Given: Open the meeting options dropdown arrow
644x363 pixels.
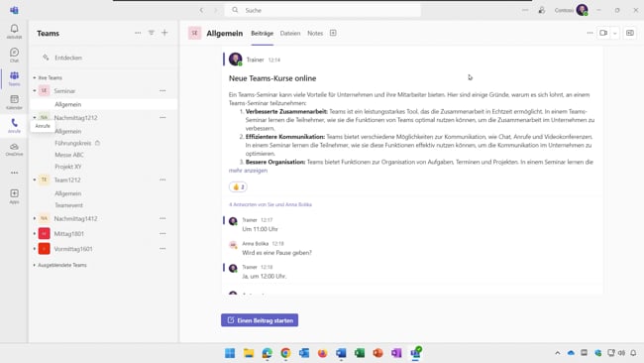Looking at the screenshot, I should (x=615, y=34).
